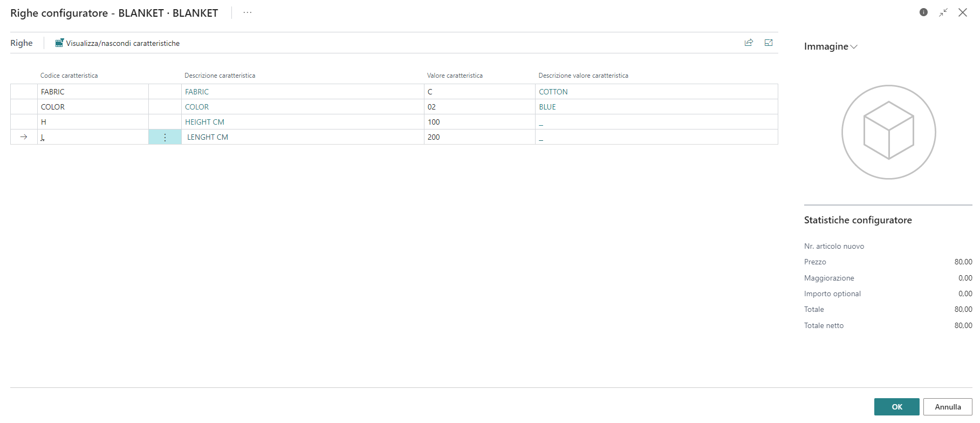This screenshot has height=423, width=980.
Task: Open the Righe menu
Action: [x=22, y=43]
